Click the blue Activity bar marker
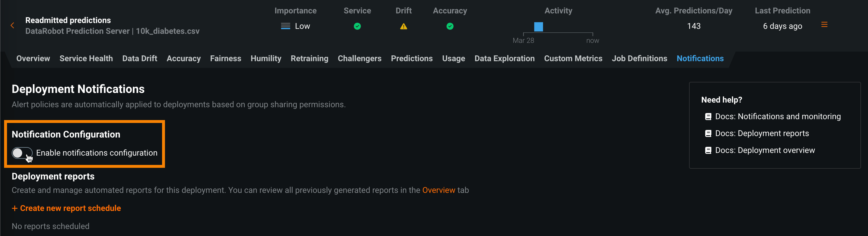This screenshot has height=236, width=868. click(x=538, y=27)
